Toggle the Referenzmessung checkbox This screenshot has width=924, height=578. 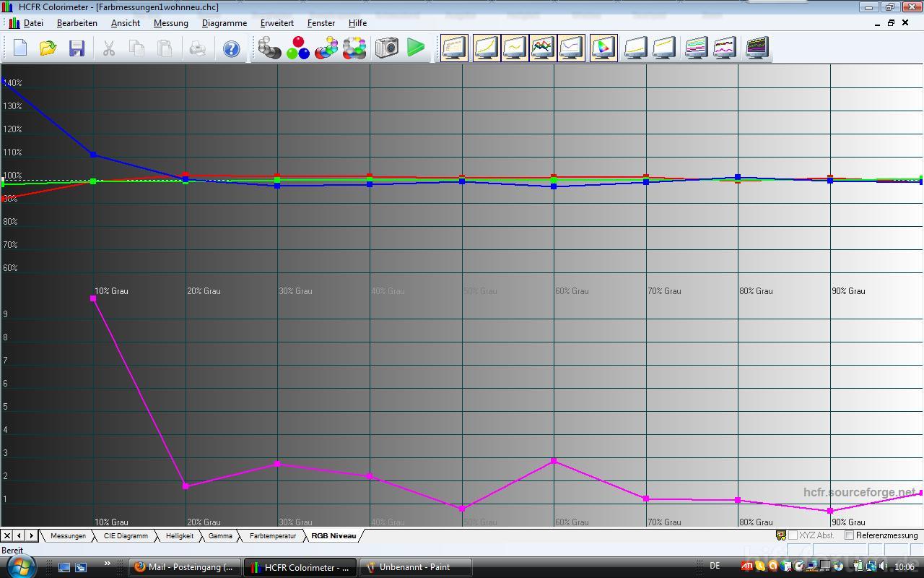[x=850, y=535]
